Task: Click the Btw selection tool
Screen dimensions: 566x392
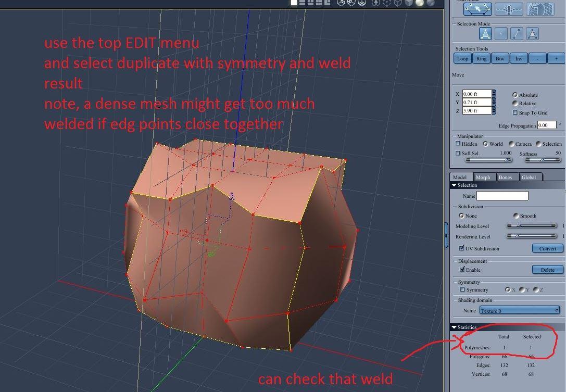Action: click(x=500, y=58)
